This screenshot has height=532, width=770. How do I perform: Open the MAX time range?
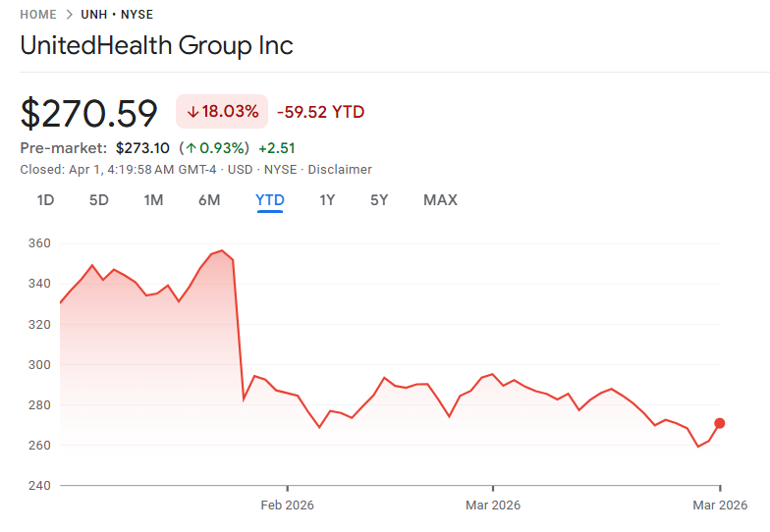pyautogui.click(x=440, y=200)
